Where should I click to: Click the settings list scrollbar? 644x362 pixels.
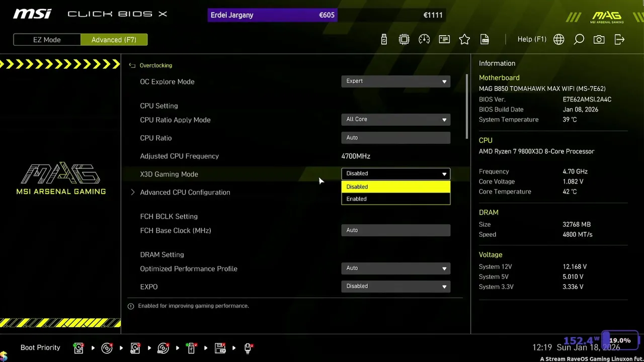pos(467,107)
